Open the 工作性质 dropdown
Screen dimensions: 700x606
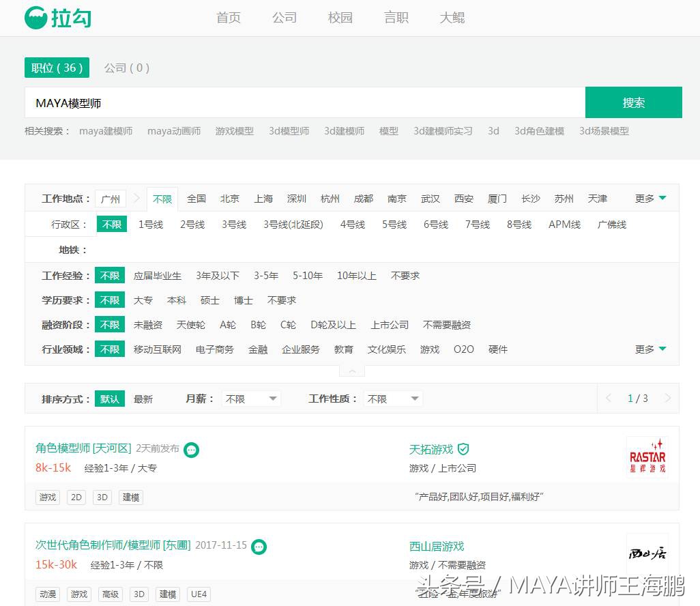[x=392, y=398]
